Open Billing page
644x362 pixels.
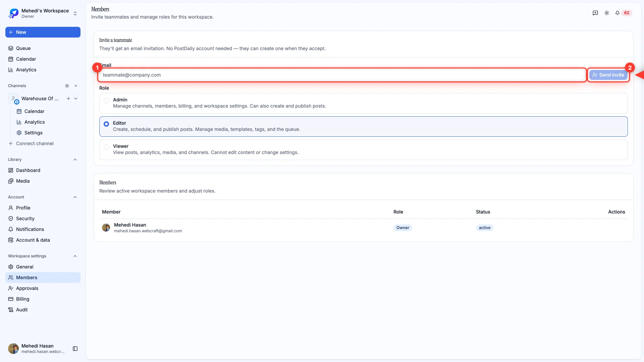point(43,299)
